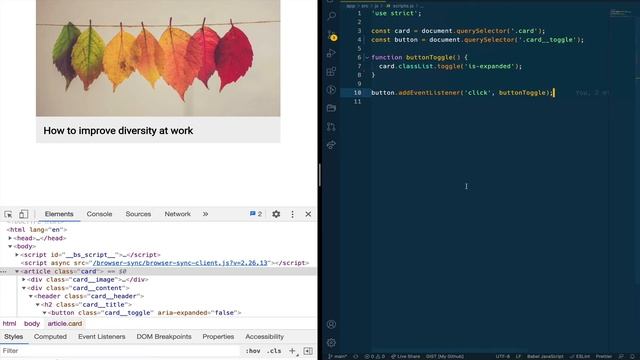
Task: Click the autumn leaves card image
Action: (158, 58)
